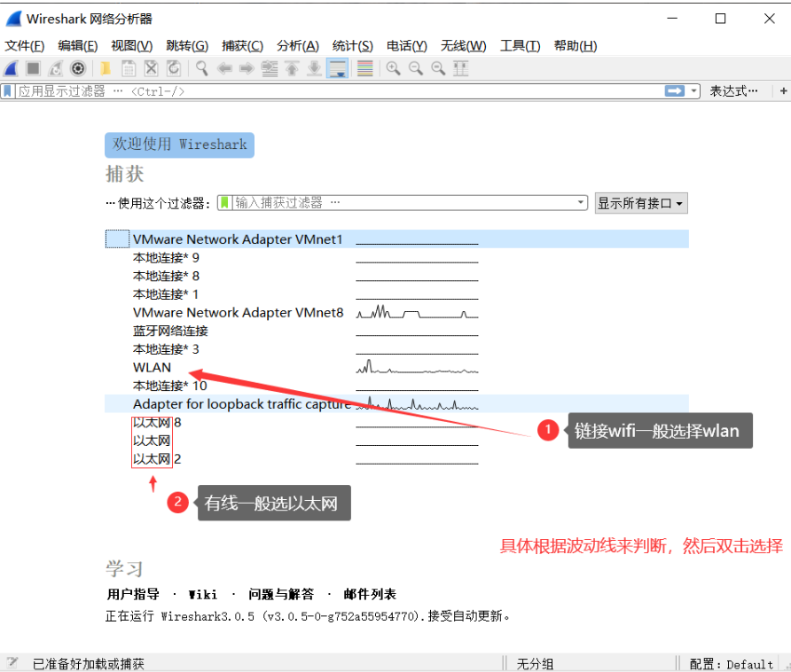Select the 本地连接* 3 interface
791x672 pixels.
pos(396,349)
